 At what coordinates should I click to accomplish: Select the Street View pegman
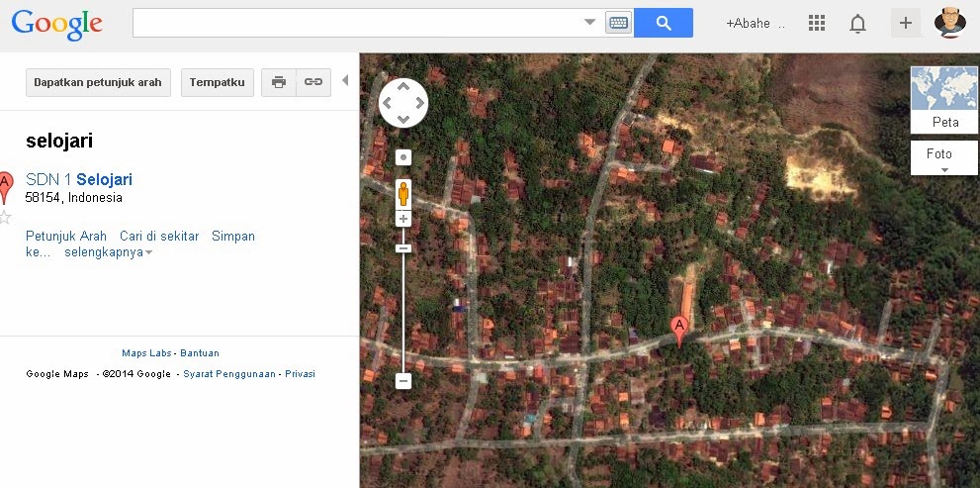[403, 193]
